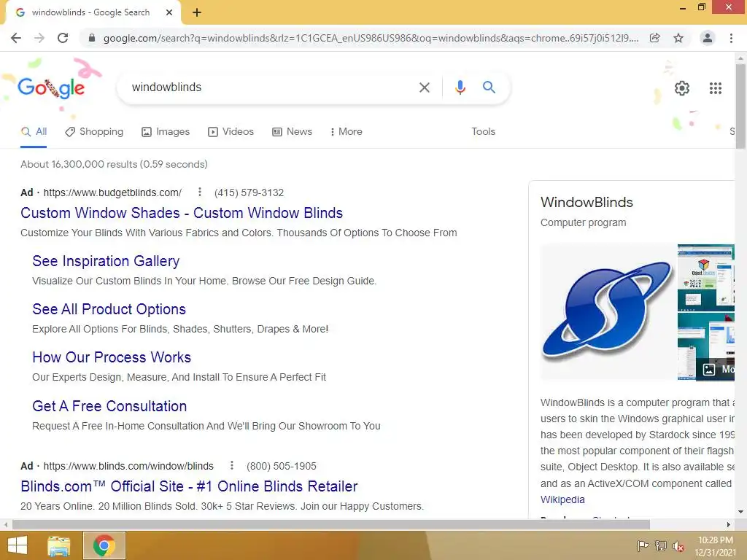The height and width of the screenshot is (560, 747).
Task: Click the WindowBlinds logo thumbnail
Action: 608,311
